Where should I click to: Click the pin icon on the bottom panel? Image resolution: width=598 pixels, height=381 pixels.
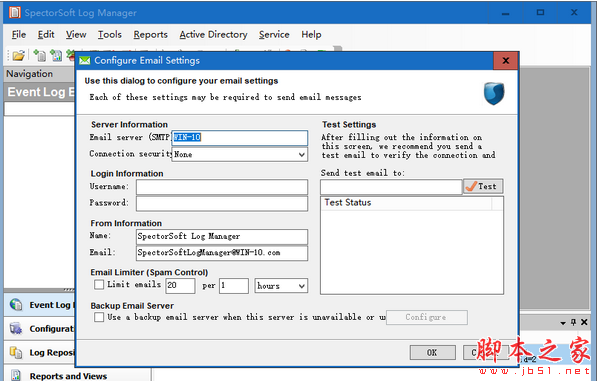click(x=573, y=322)
